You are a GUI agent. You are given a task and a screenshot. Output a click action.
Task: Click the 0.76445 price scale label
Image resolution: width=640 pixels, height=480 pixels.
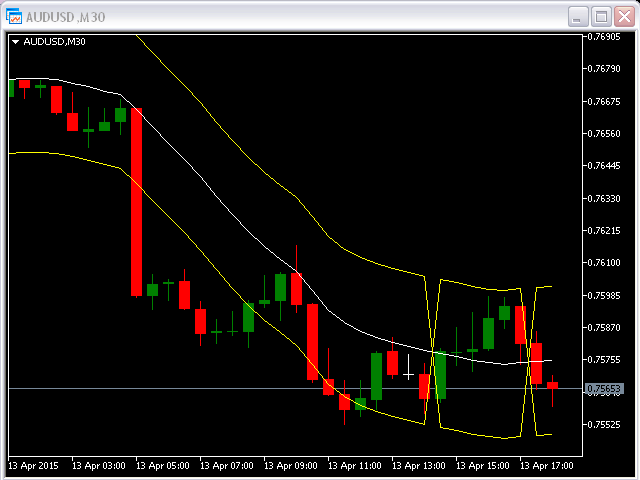(604, 166)
